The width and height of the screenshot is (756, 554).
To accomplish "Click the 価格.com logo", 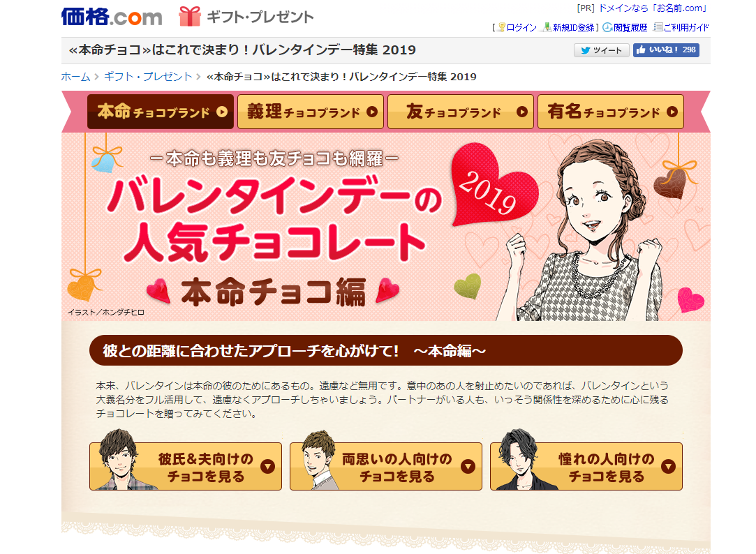I will 112,17.
